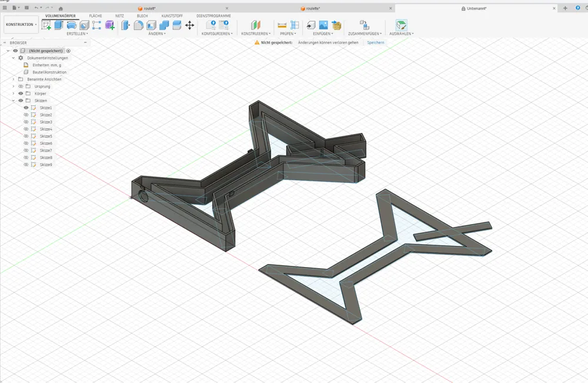Image resolution: width=588 pixels, height=383 pixels.
Task: Click the Speichern link in the warning
Action: point(375,43)
